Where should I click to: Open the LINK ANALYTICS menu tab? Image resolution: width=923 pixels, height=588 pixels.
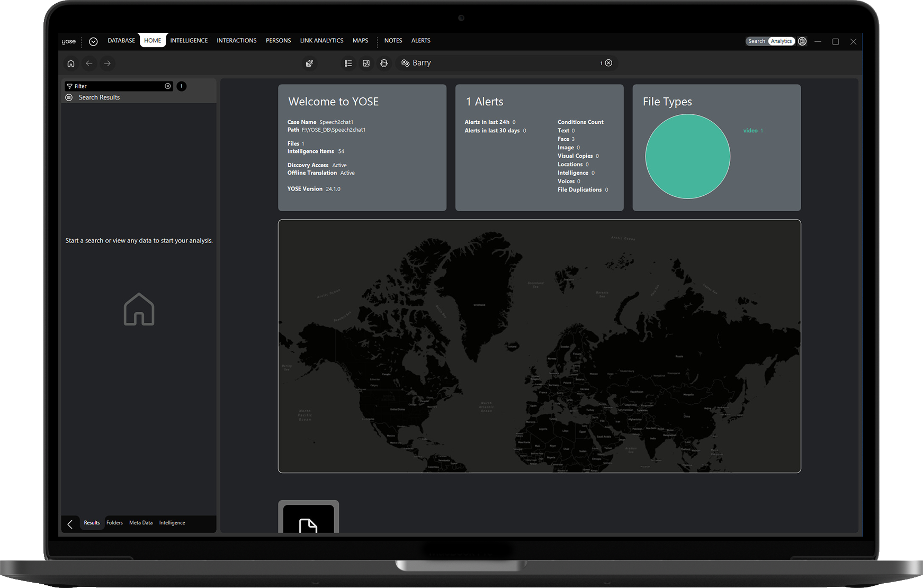click(x=321, y=41)
